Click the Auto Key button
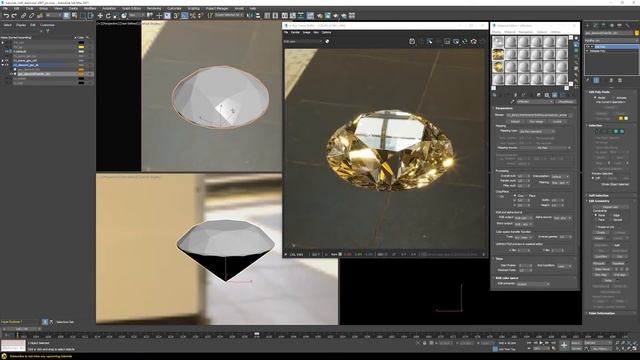This screenshot has width=640, height=360. tap(576, 343)
